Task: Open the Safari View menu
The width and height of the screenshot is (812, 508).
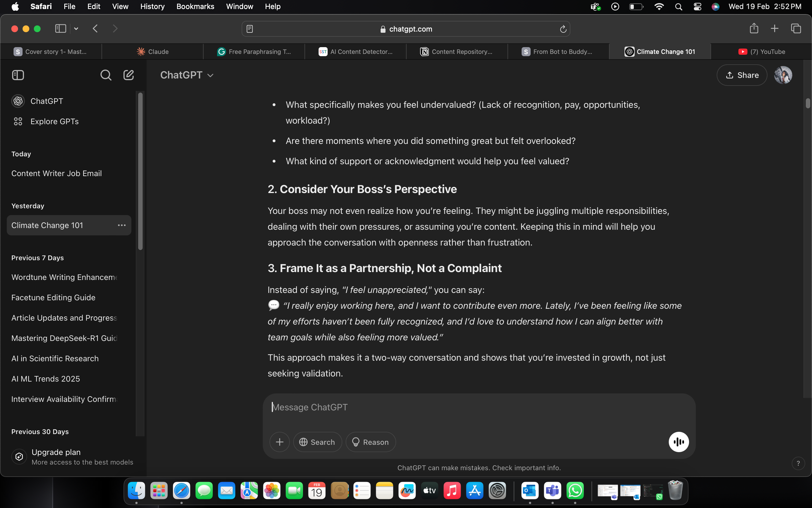Action: pyautogui.click(x=120, y=7)
